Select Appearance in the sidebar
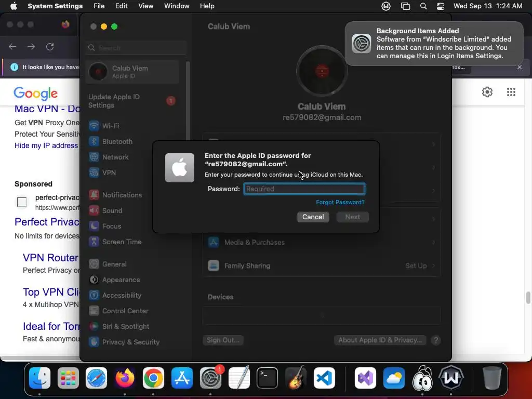 coord(132,280)
